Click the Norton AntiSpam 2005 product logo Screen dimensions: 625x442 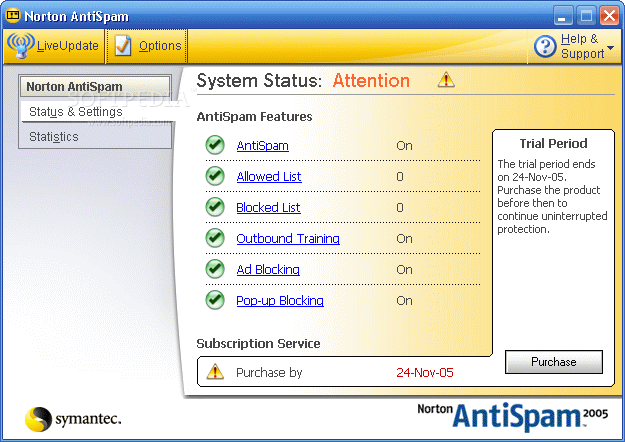pos(513,416)
